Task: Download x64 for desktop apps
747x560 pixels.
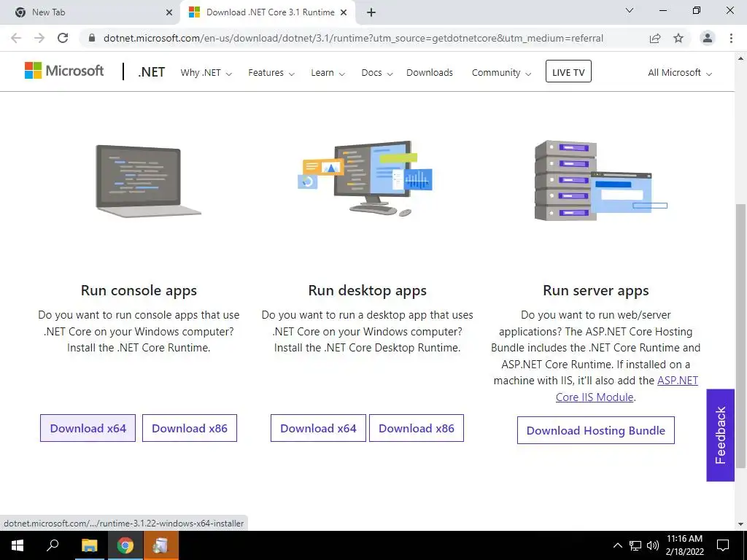Action: coord(318,428)
